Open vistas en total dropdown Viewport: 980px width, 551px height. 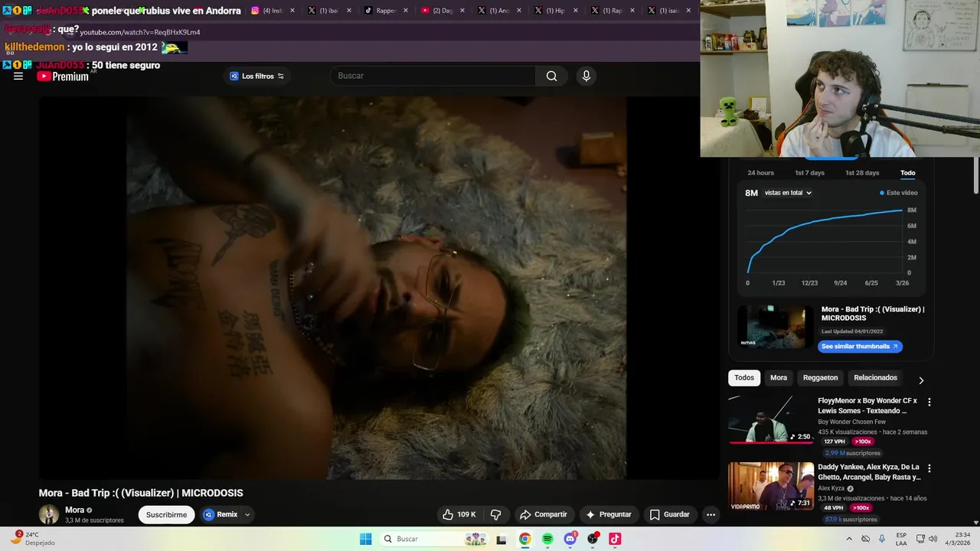click(x=788, y=193)
